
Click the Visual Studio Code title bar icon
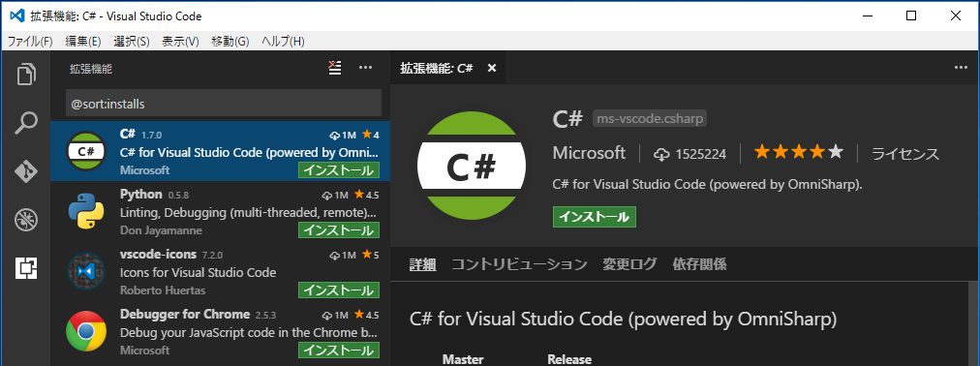16,15
